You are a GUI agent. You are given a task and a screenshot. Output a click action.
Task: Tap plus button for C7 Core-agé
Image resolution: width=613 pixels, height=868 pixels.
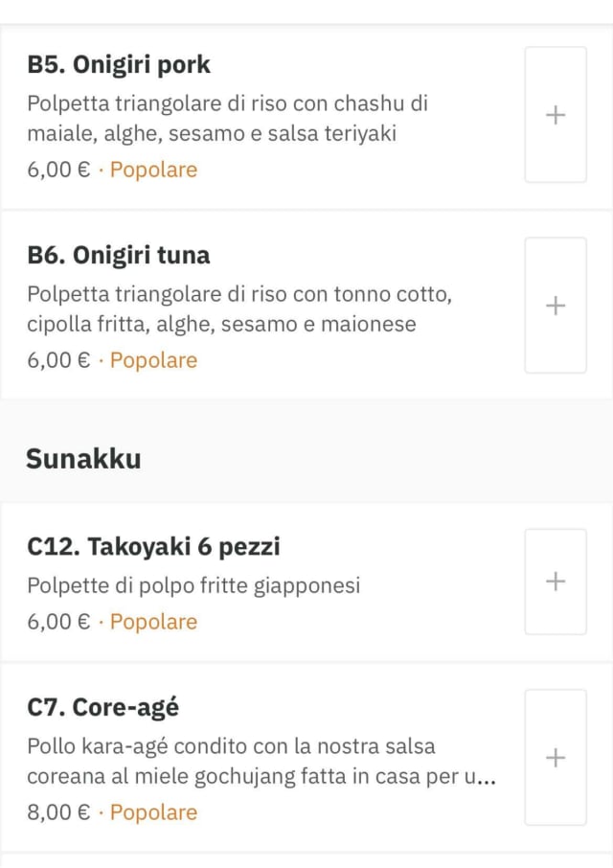click(x=556, y=758)
